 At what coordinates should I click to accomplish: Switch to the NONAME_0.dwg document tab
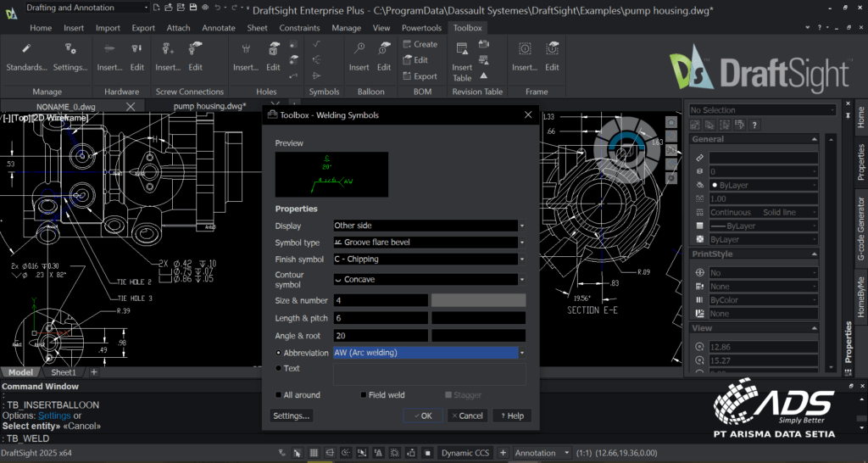(x=66, y=106)
